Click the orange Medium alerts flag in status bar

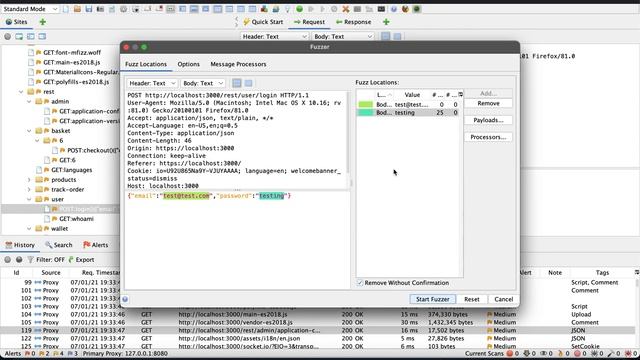pos(42,353)
